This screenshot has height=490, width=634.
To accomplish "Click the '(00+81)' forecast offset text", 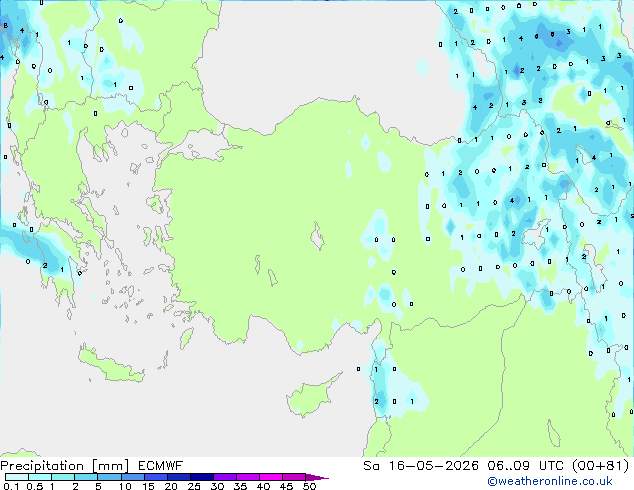I will (600, 466).
